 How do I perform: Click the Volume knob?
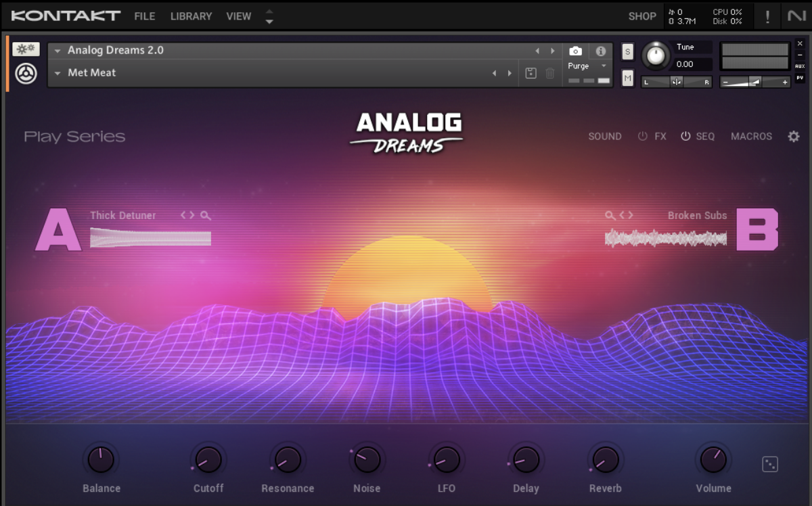713,460
